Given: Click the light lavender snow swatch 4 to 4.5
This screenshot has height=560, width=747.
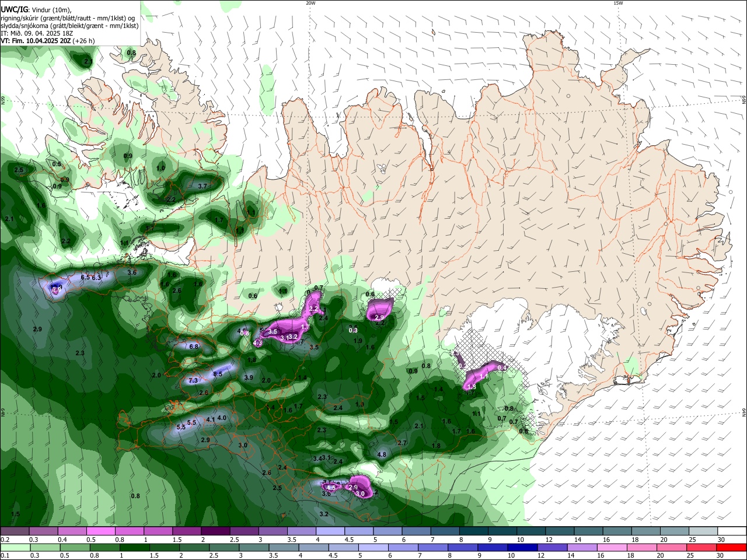Looking at the screenshot, I should tap(330, 531).
